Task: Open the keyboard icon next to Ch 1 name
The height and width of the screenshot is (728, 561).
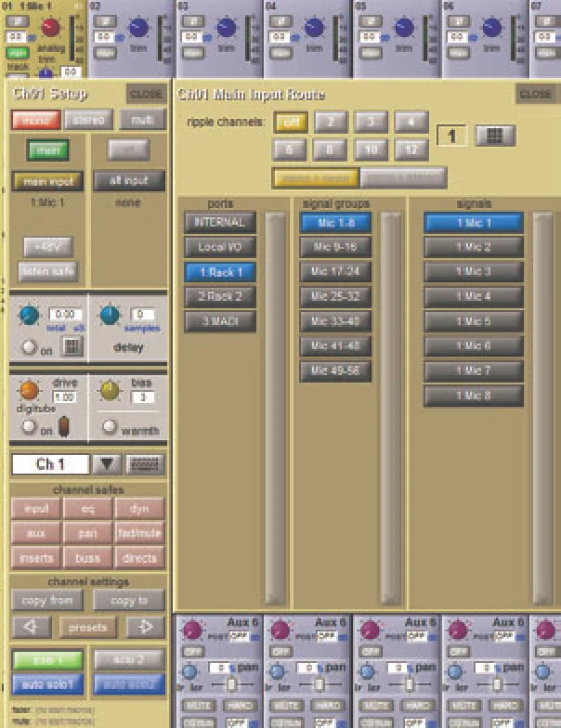Action: [x=145, y=464]
